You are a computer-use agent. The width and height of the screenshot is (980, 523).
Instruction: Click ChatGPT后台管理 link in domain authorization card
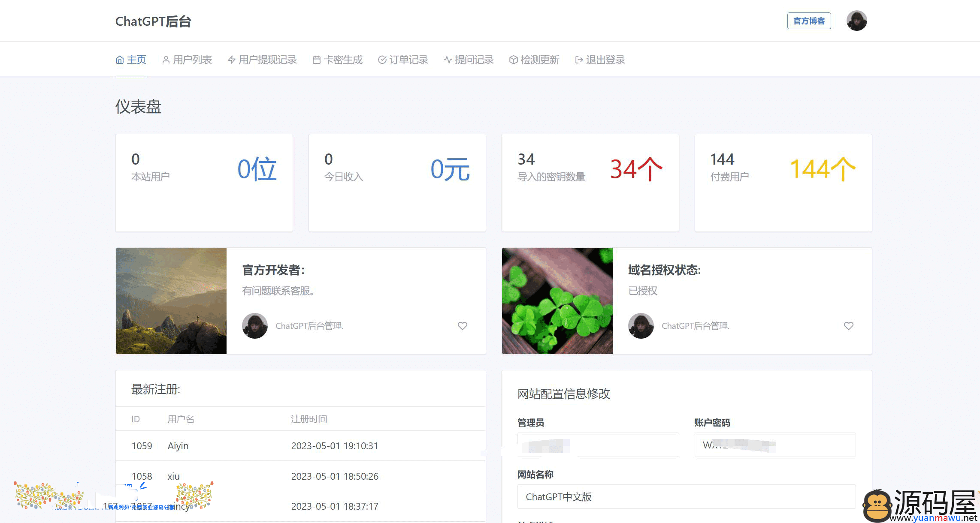(x=696, y=326)
